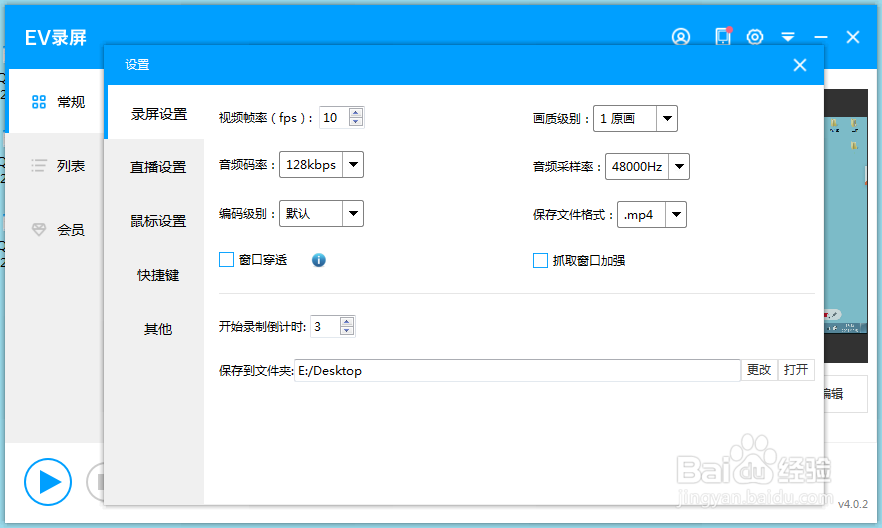Decrease 视频帧率 with the down arrow

[356, 122]
